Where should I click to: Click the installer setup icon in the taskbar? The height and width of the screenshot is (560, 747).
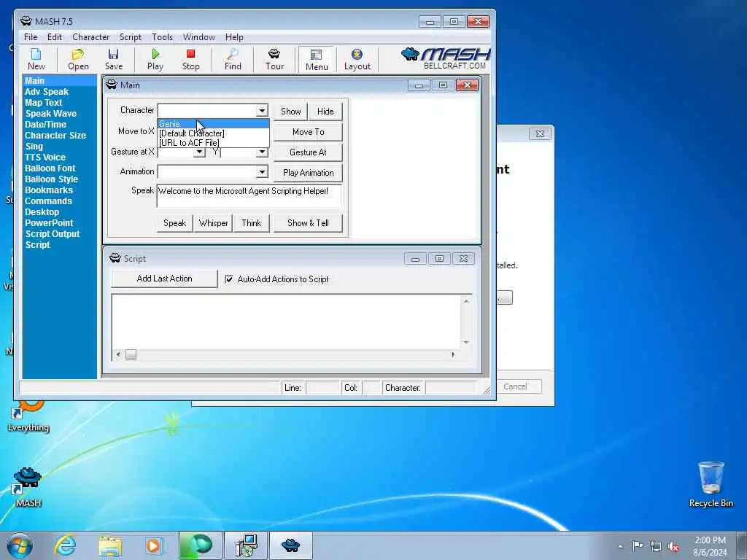[247, 545]
